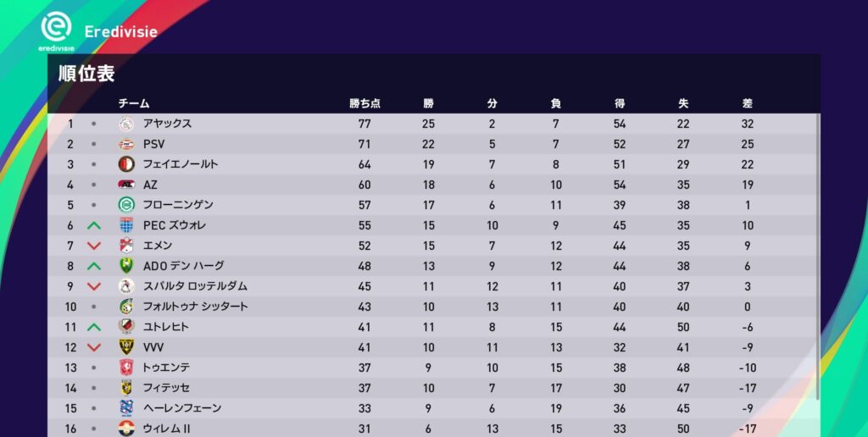Click the Twente club crest

126,368
